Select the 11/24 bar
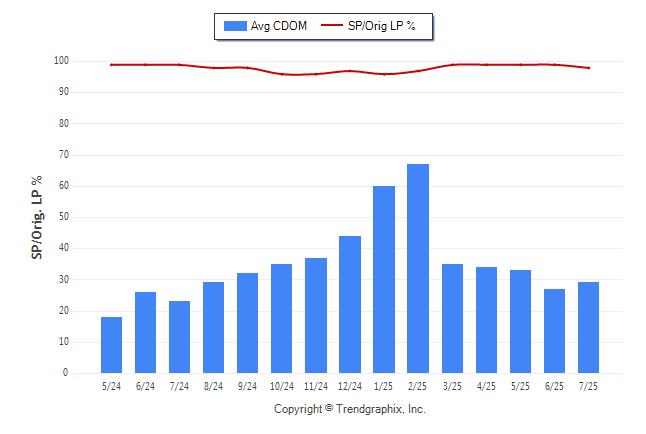The width and height of the screenshot is (646, 434). (x=316, y=316)
